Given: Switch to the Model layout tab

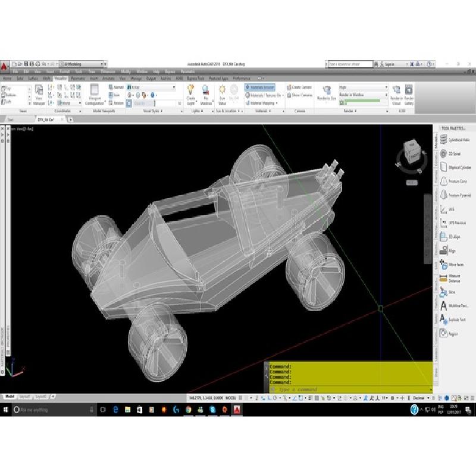Looking at the screenshot, I should coord(10,396).
